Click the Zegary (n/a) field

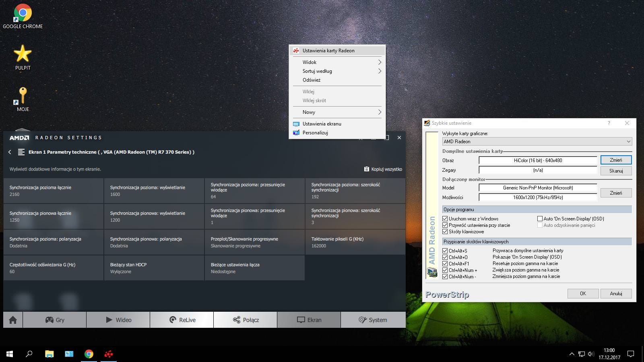click(x=538, y=170)
